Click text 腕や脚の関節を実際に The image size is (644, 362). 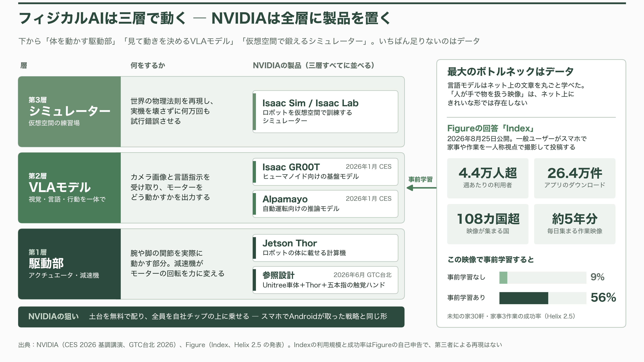coord(167,253)
